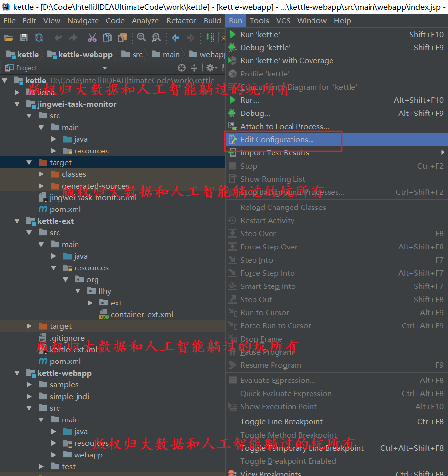Choose Attach to Local Process...
The height and width of the screenshot is (476, 448).
pyautogui.click(x=336, y=127)
